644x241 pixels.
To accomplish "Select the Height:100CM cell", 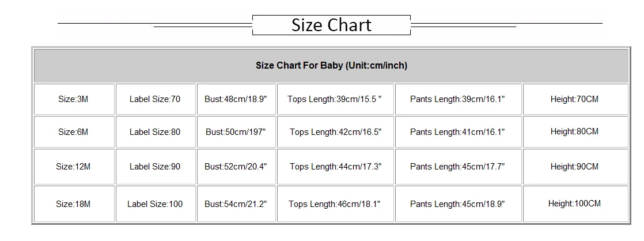I will pos(575,204).
